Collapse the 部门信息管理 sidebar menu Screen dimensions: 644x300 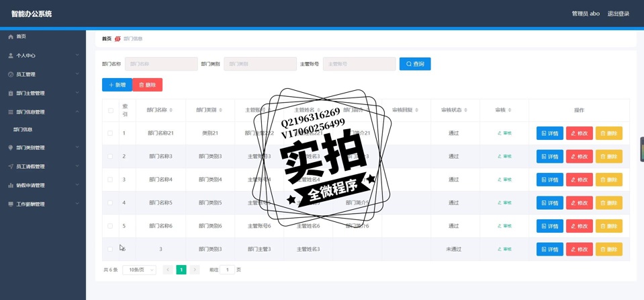pyautogui.click(x=43, y=112)
